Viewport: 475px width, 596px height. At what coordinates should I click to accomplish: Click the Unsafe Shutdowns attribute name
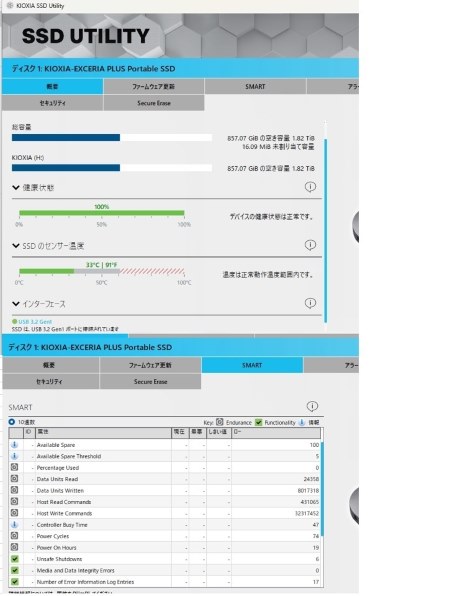[x=59, y=559]
